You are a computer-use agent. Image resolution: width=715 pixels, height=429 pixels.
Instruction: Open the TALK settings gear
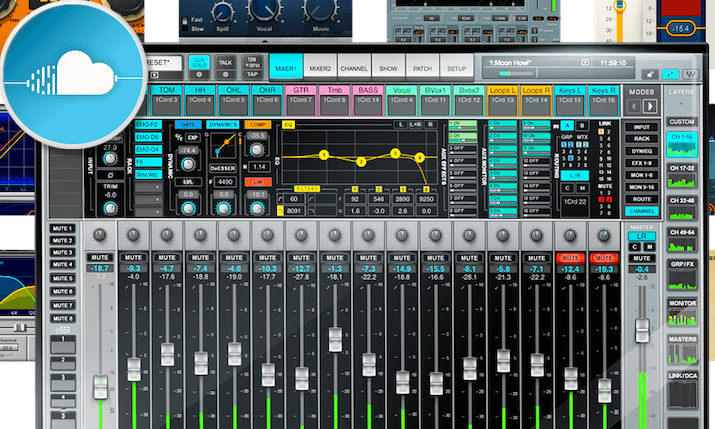[225, 74]
